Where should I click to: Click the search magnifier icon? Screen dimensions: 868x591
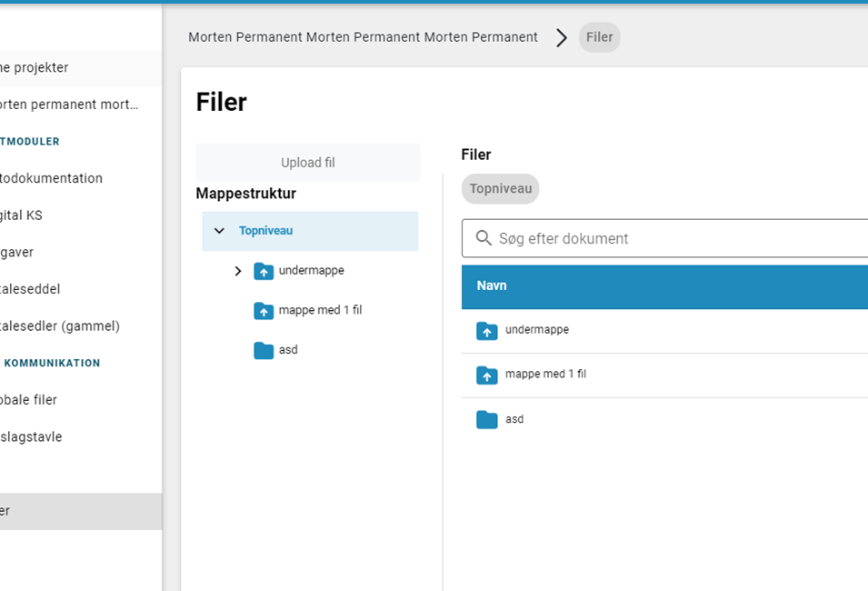tap(484, 238)
